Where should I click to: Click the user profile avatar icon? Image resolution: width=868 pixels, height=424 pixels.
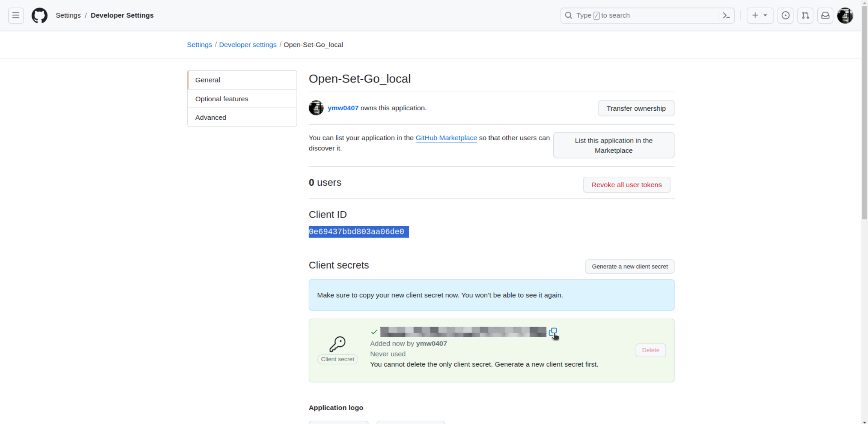click(845, 15)
